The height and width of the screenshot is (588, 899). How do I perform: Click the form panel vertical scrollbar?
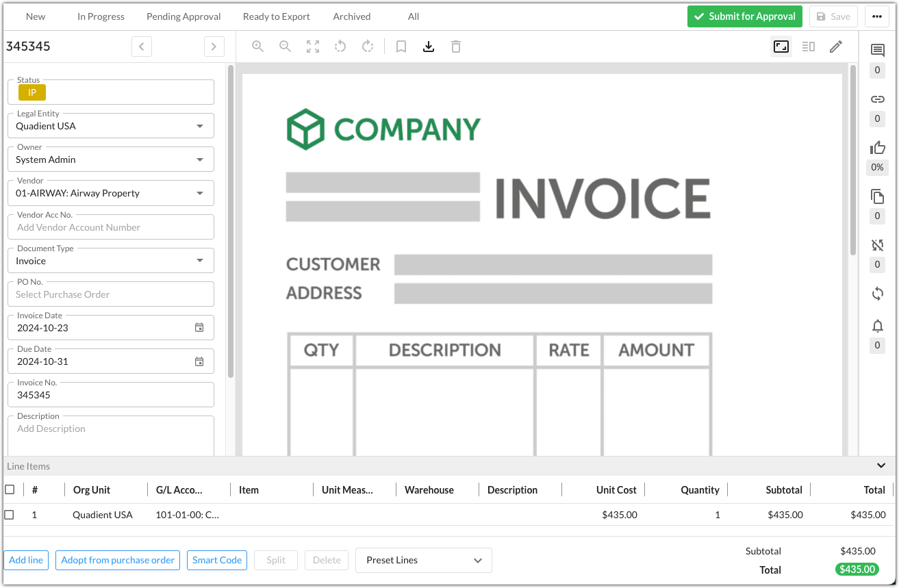click(231, 220)
